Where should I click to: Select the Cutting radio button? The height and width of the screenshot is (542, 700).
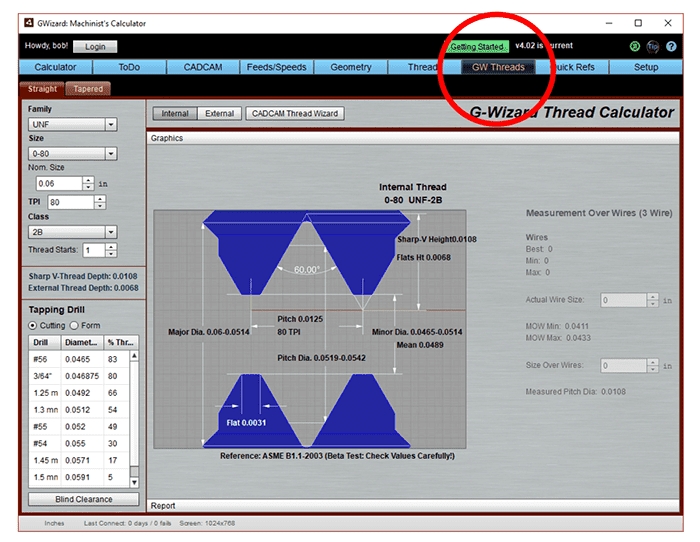32,325
